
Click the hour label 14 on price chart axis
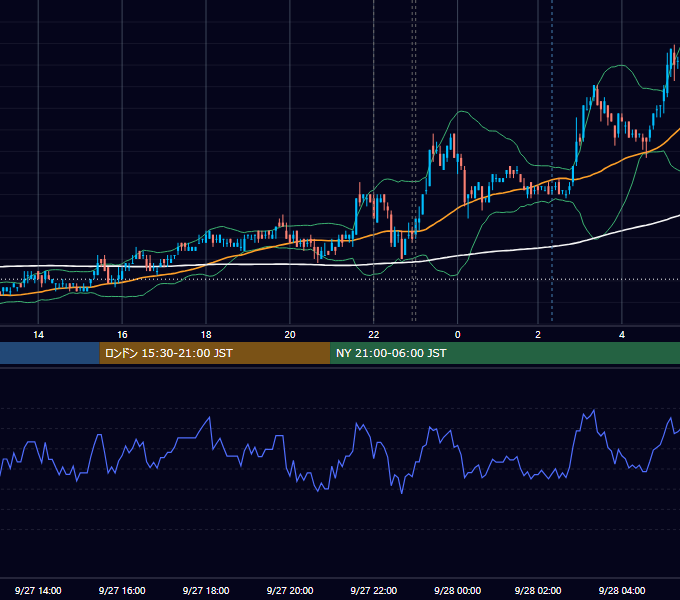point(38,335)
